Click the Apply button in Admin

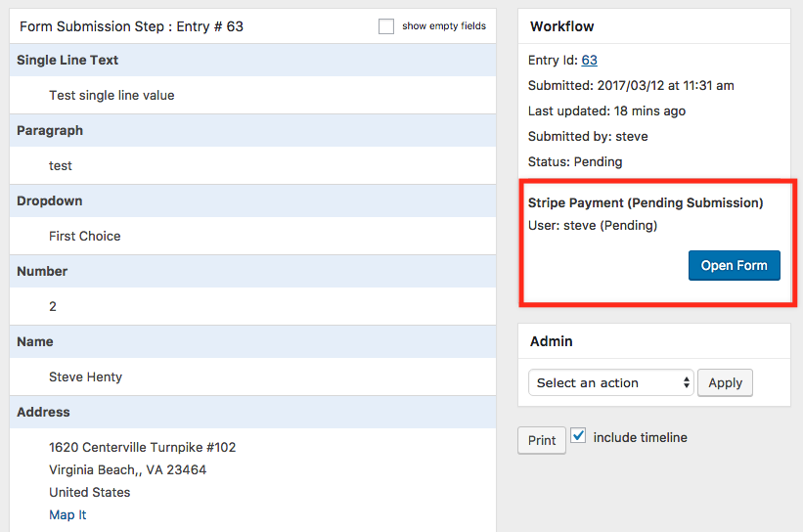(x=725, y=383)
